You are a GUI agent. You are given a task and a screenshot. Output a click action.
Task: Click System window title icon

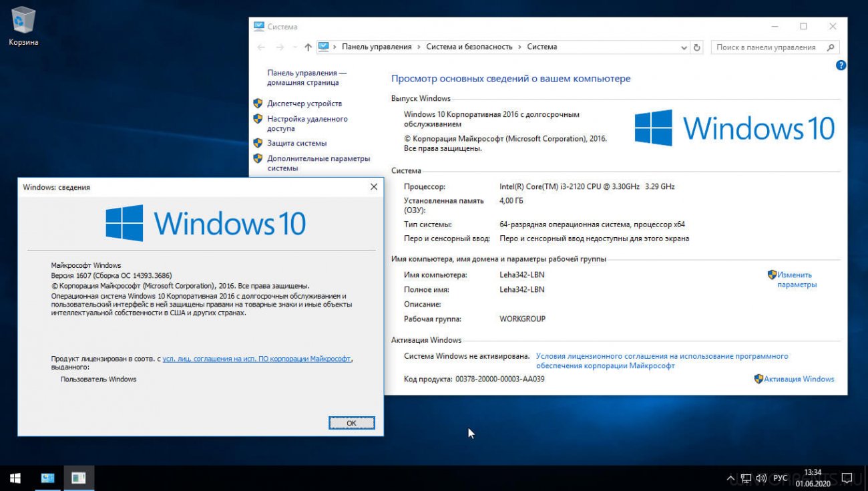pyautogui.click(x=259, y=27)
